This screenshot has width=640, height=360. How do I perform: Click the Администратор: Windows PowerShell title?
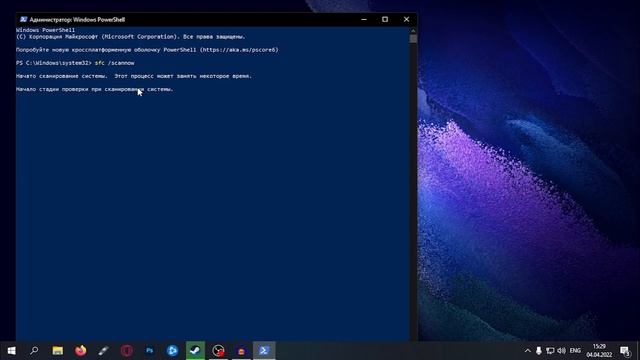tap(77, 19)
